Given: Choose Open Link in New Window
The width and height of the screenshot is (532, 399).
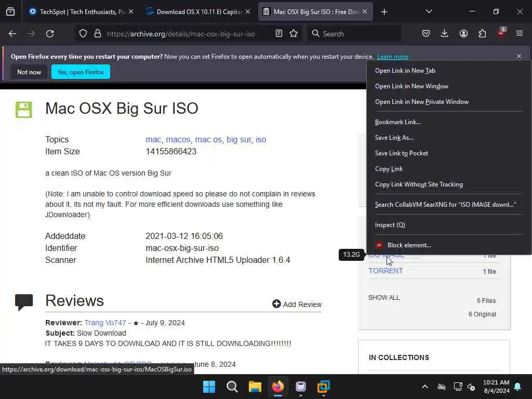Looking at the screenshot, I should click(411, 86).
